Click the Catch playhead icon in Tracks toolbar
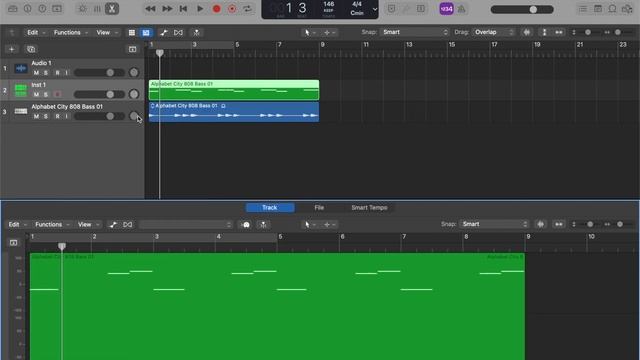The width and height of the screenshot is (640, 360). pos(196,32)
